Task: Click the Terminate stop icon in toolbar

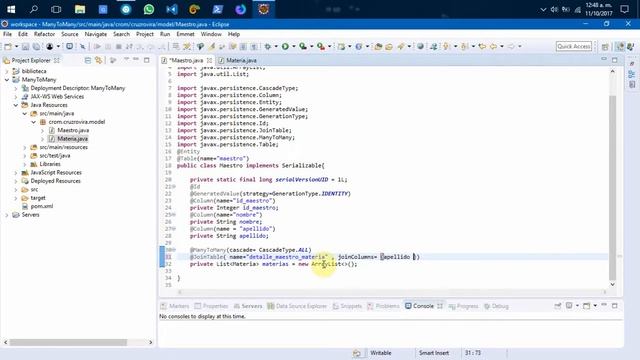Action: [x=118, y=47]
